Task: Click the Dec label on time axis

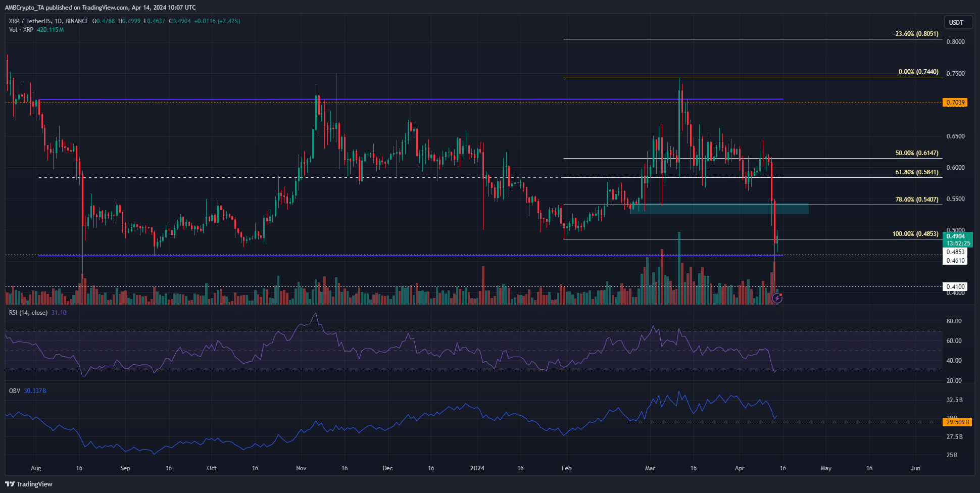Action: point(387,468)
